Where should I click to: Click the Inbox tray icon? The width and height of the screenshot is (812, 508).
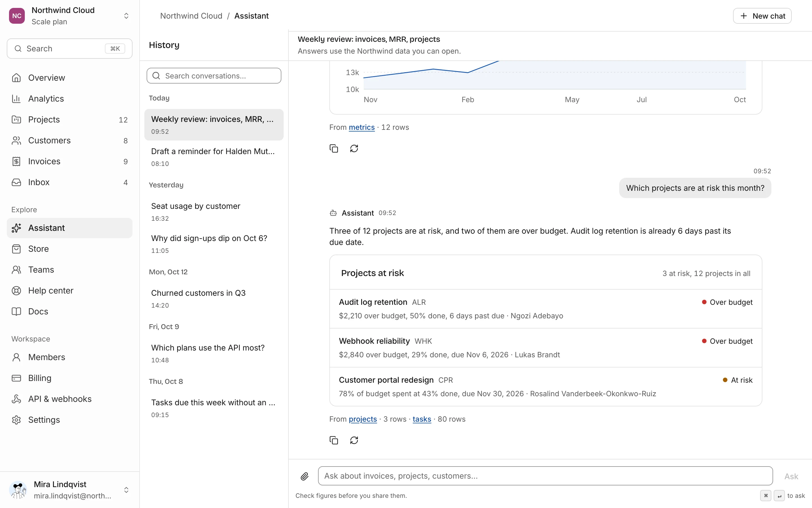click(x=16, y=182)
